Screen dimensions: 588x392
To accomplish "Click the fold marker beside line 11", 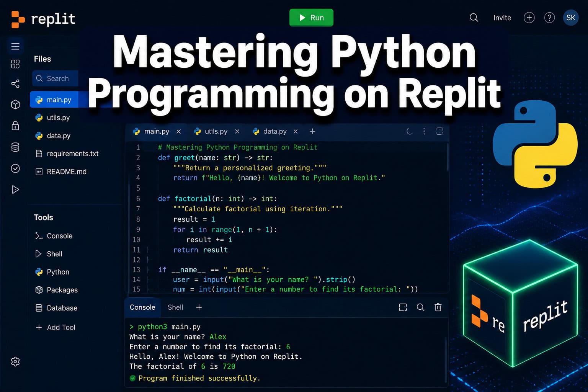I will [x=148, y=250].
